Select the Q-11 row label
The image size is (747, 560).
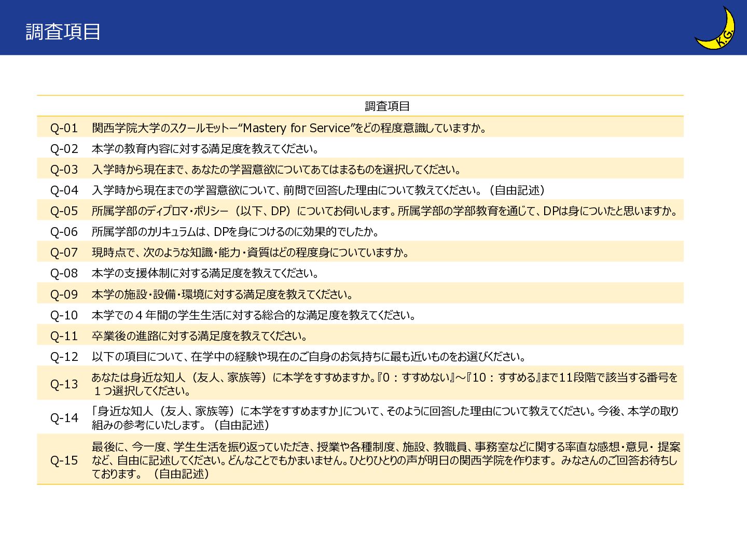click(x=64, y=336)
